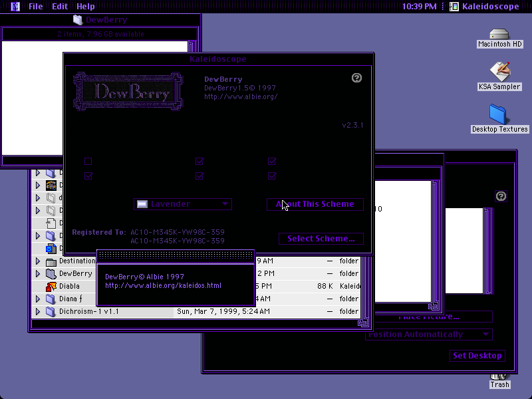Open the Position Automatically dropdown

pos(429,334)
